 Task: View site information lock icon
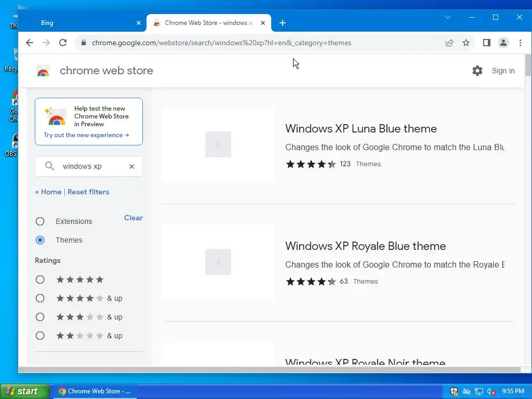click(84, 43)
